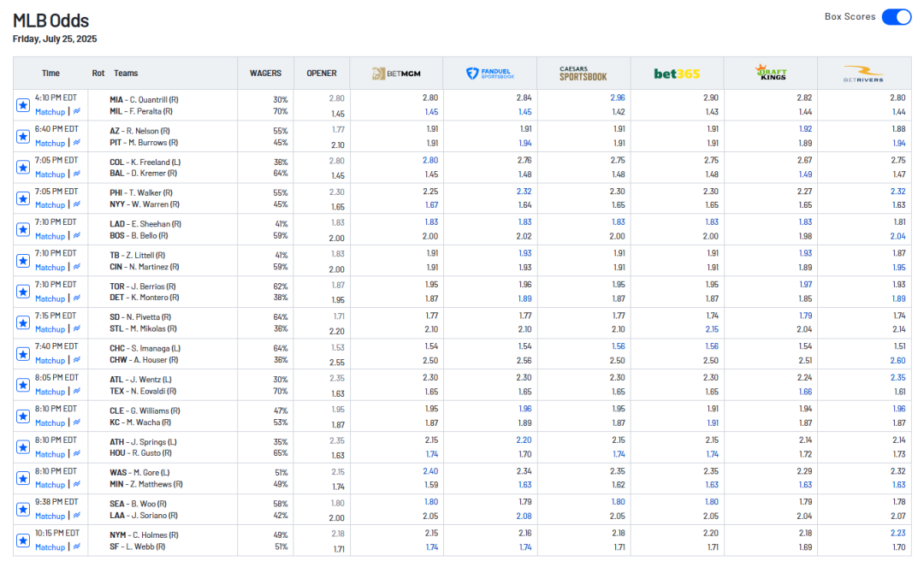Star the CLE vs KC game
Screen dimensions: 924x561
23,416
